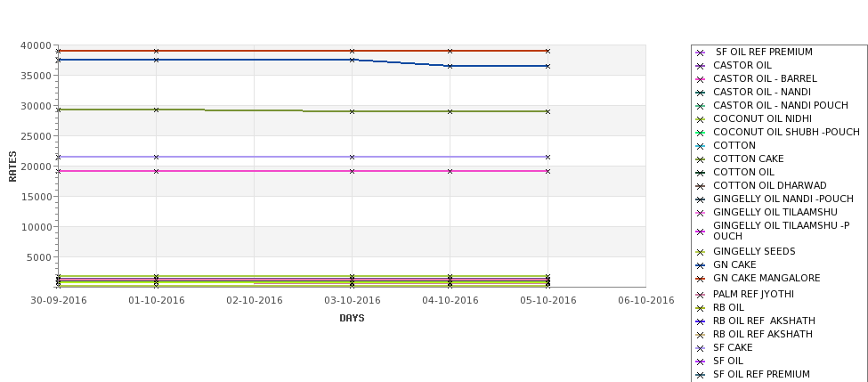Select GINGELLY OIL NANDI -POUCH legend label
The image size is (868, 382).
point(783,199)
